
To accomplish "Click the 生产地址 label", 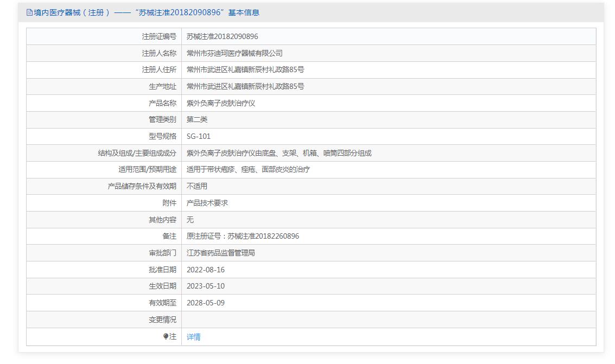I will [163, 87].
